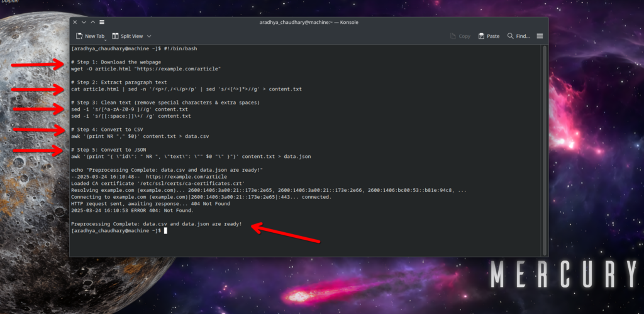
Task: Click the sed 's/[^a-zA-Z0-9 ]//g' line
Action: click(x=130, y=109)
